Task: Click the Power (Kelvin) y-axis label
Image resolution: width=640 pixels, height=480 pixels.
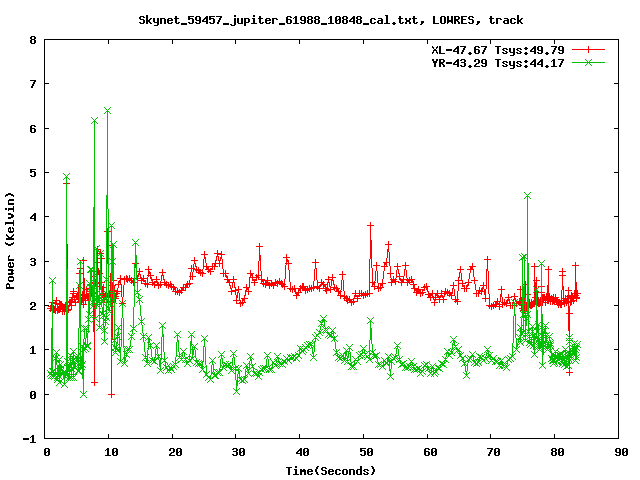Action: point(10,241)
